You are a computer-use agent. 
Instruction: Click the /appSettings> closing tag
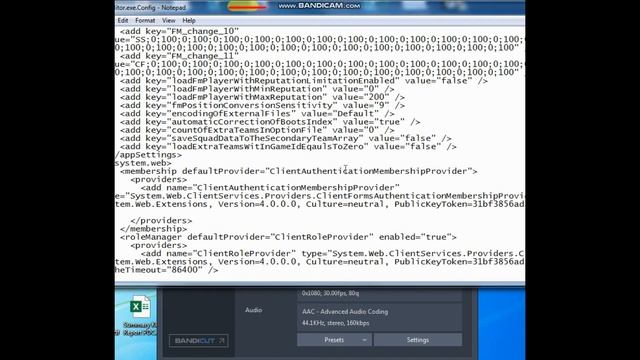click(x=149, y=155)
